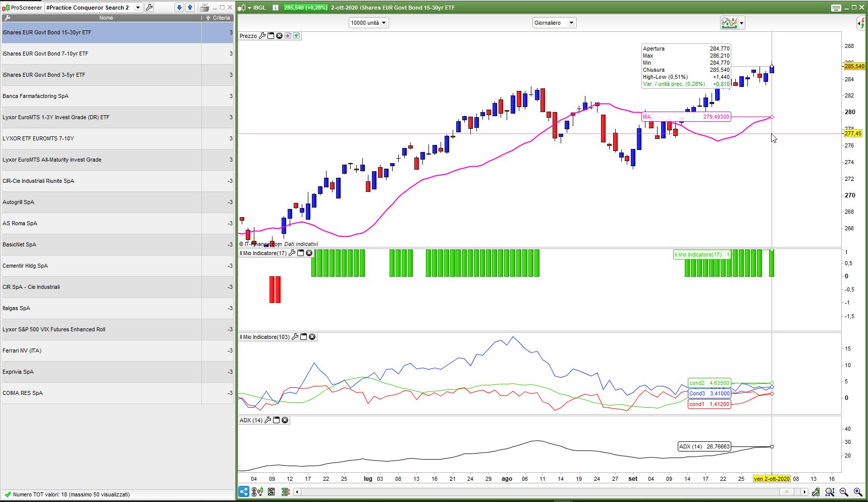Click the add indicator chart icon
The image size is (868, 502).
[x=729, y=23]
